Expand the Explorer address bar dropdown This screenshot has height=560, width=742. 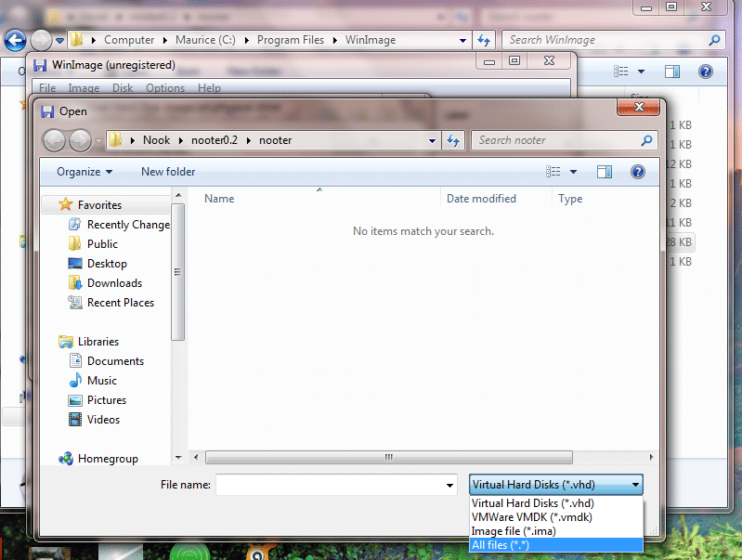pos(462,40)
